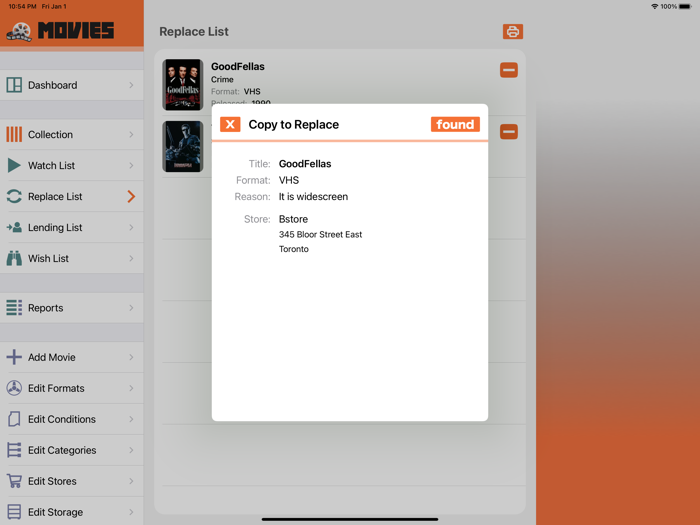This screenshot has height=525, width=700.
Task: Click the chevron on the Collection row
Action: (x=131, y=134)
